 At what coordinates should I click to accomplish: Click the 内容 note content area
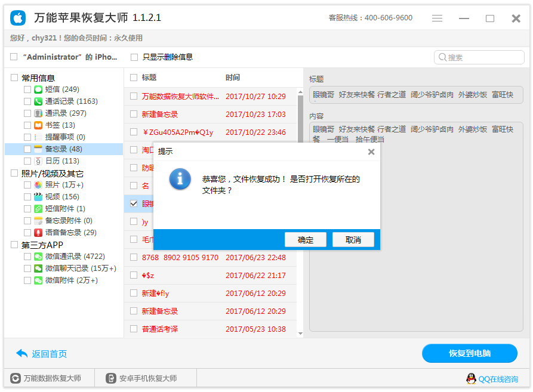click(x=416, y=227)
